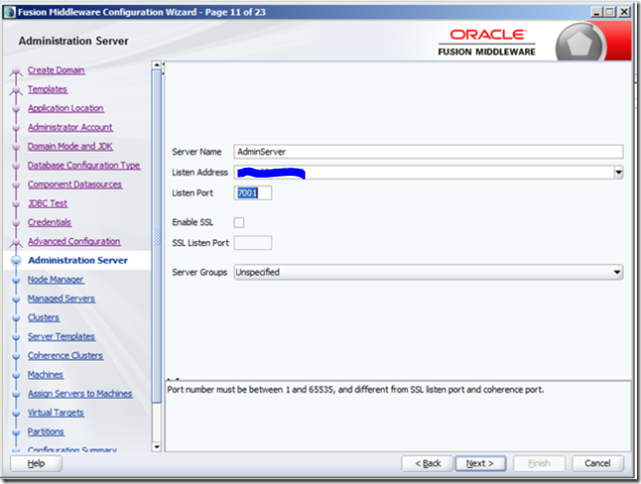Select the Administration Server step
Image resolution: width=641 pixels, height=484 pixels.
click(x=78, y=260)
